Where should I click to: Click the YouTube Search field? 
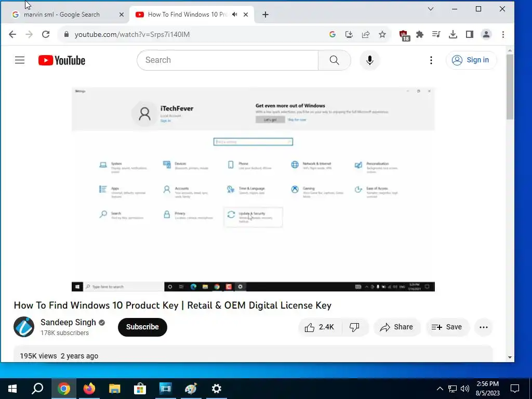point(228,60)
